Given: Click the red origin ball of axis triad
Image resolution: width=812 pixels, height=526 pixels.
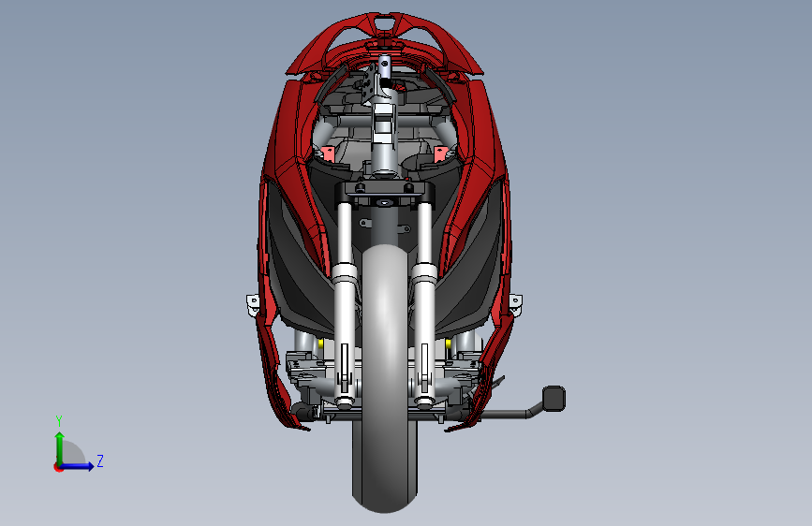Looking at the screenshot, I should point(58,467).
